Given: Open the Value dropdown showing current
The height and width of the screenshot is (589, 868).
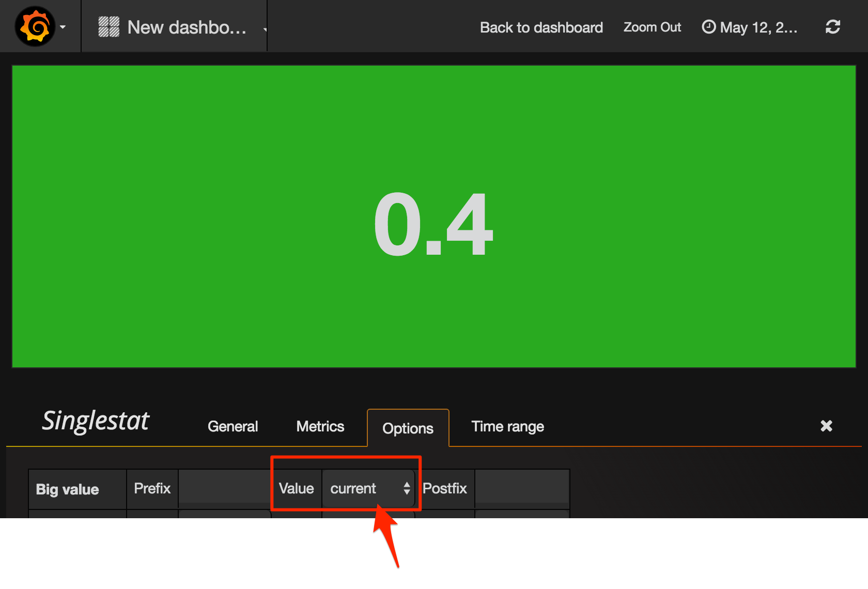Looking at the screenshot, I should click(368, 488).
